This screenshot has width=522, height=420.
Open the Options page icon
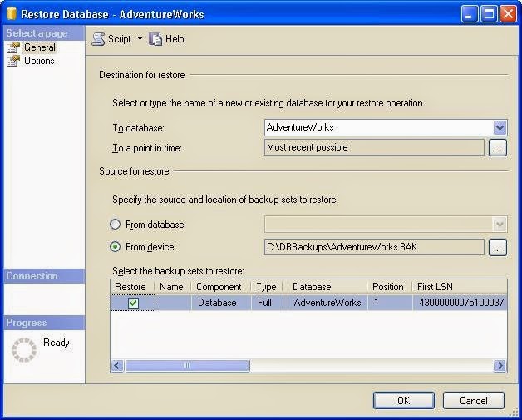(x=13, y=61)
